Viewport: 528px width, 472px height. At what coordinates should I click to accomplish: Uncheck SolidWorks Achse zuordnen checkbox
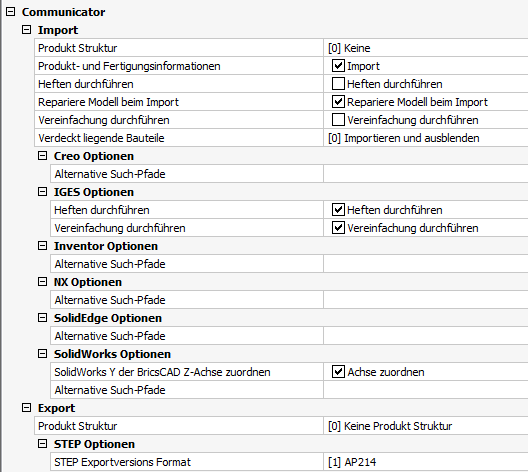click(x=338, y=372)
